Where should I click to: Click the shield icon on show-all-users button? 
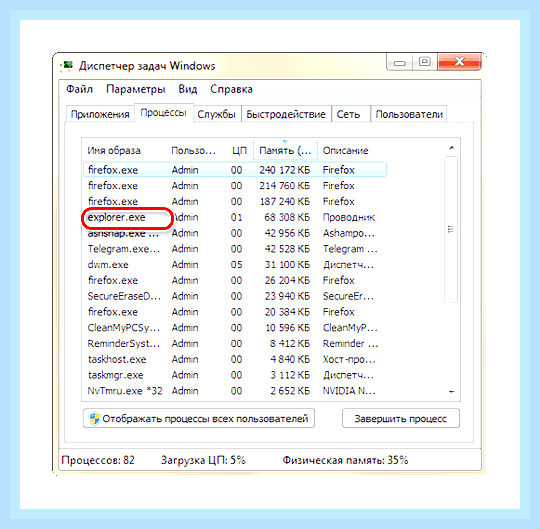click(94, 418)
